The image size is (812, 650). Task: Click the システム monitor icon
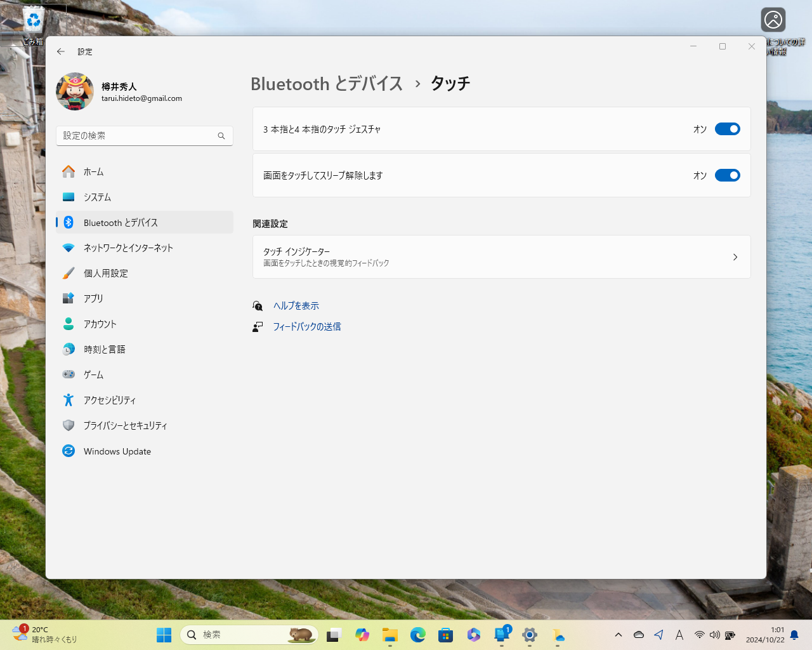point(69,197)
